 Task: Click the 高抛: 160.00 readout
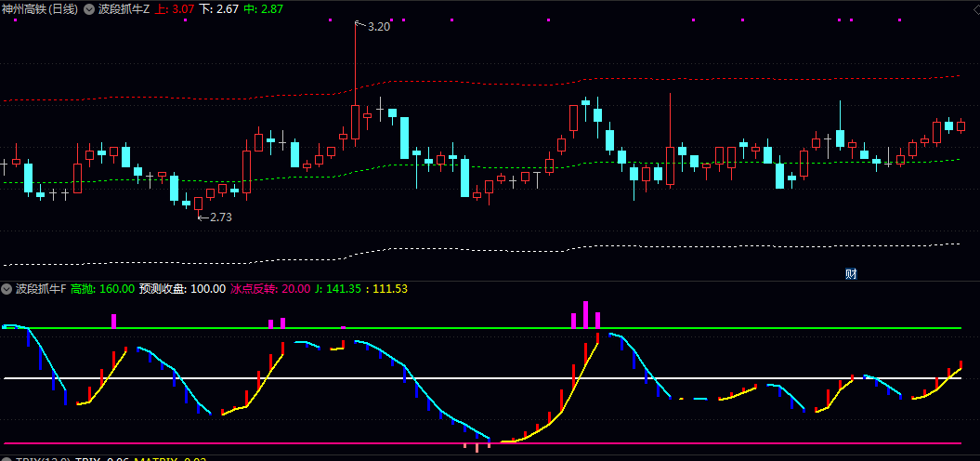tap(102, 288)
